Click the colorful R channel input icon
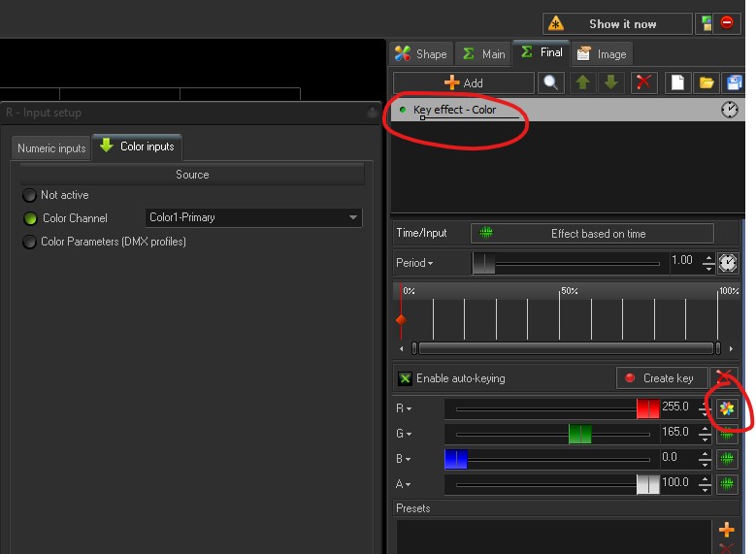This screenshot has width=756, height=554. pyautogui.click(x=727, y=408)
